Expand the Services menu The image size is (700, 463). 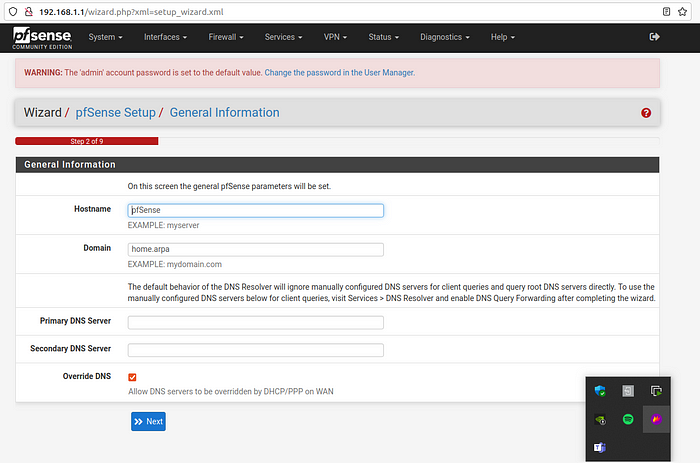[283, 37]
